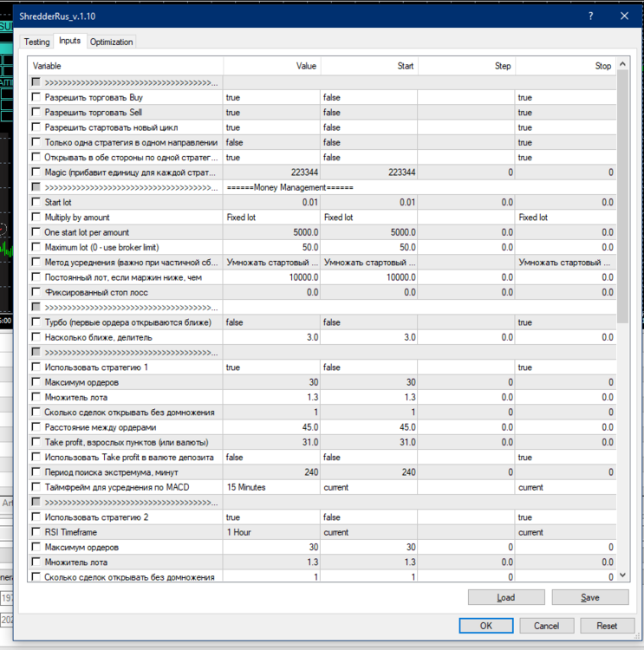The image size is (644, 650).
Task: Click the Stop column header
Action: click(x=566, y=66)
